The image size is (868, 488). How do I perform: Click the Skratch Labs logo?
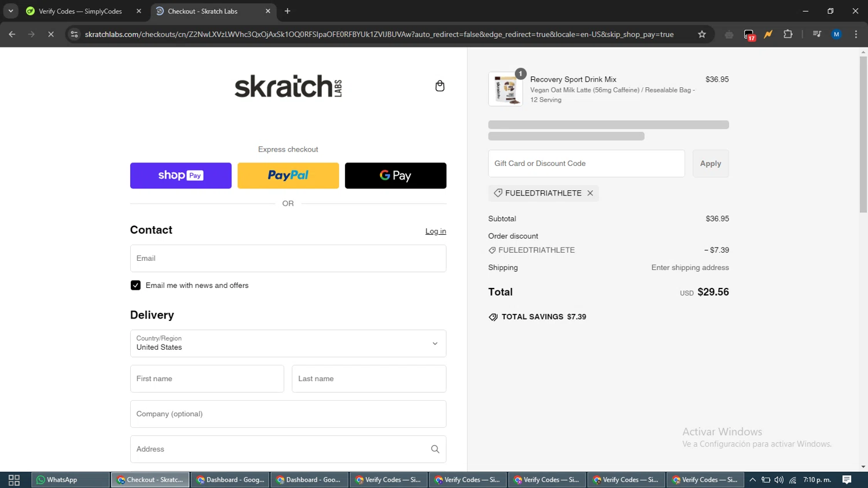(288, 86)
